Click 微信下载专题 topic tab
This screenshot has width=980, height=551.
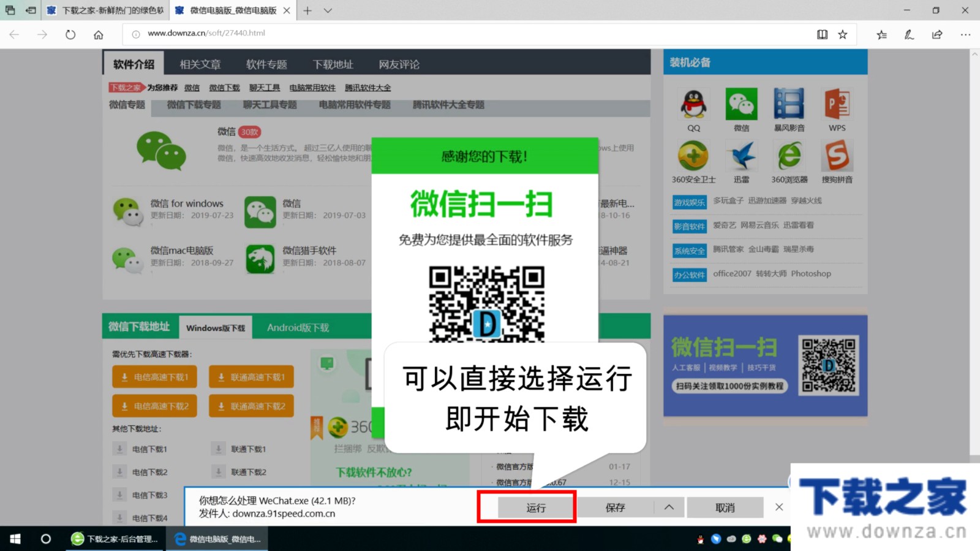click(x=194, y=105)
